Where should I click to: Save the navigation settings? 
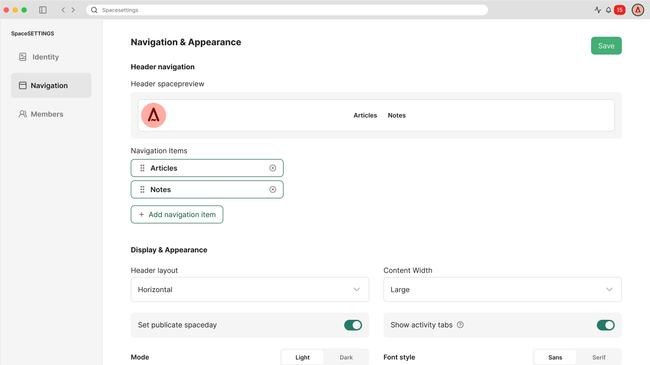[606, 46]
